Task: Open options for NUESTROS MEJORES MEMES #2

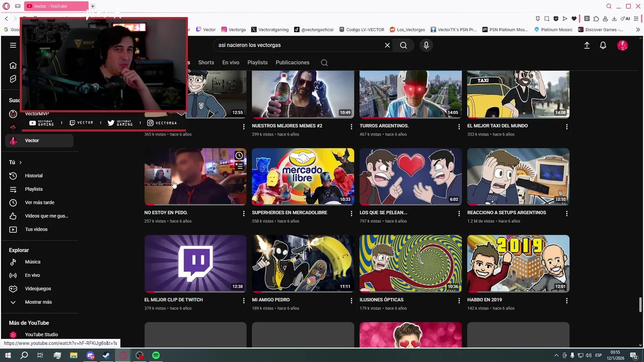Action: [351, 127]
